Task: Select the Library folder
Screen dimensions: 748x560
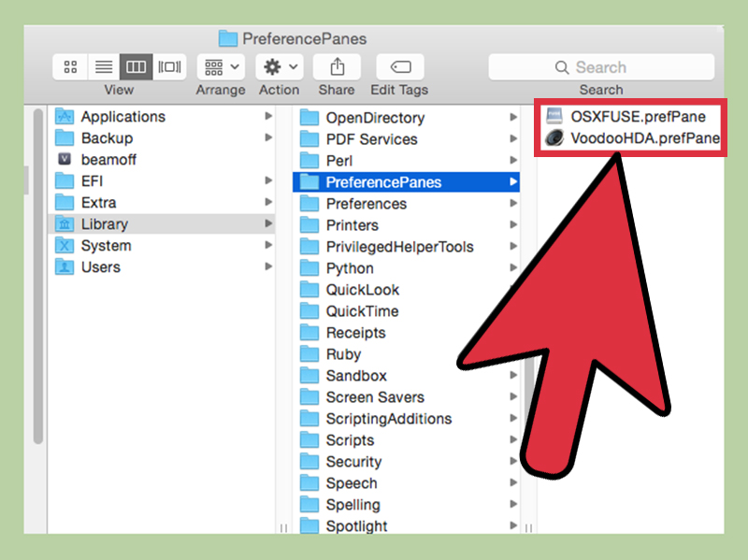Action: click(162, 223)
